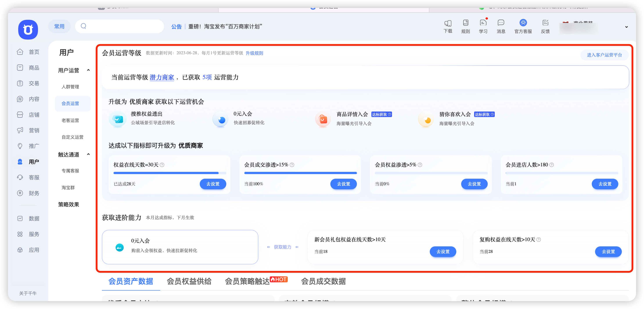Click help icon beside 会员成交渗透>15%
The image size is (644, 309).
pyautogui.click(x=292, y=165)
